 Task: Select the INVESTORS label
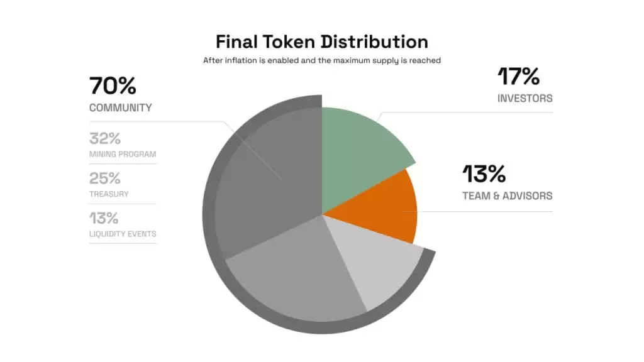(525, 99)
